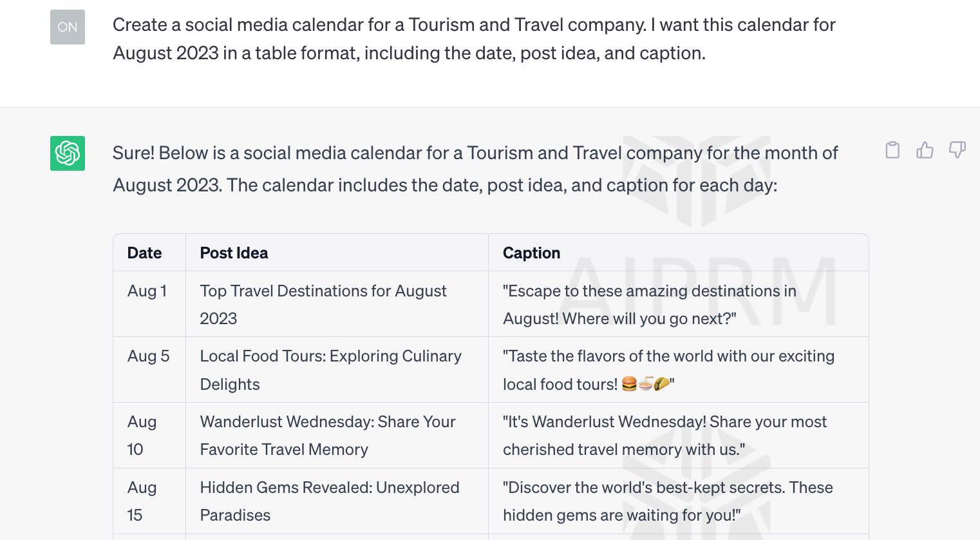Select the Date column header
The image size is (980, 540).
[144, 253]
